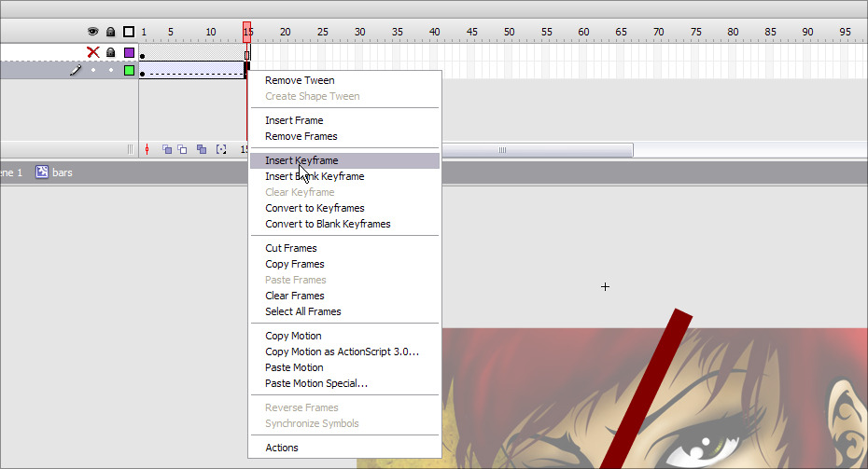Click the Show/Hide All Layers eye icon
Image resolution: width=868 pixels, height=469 pixels.
pos(93,32)
